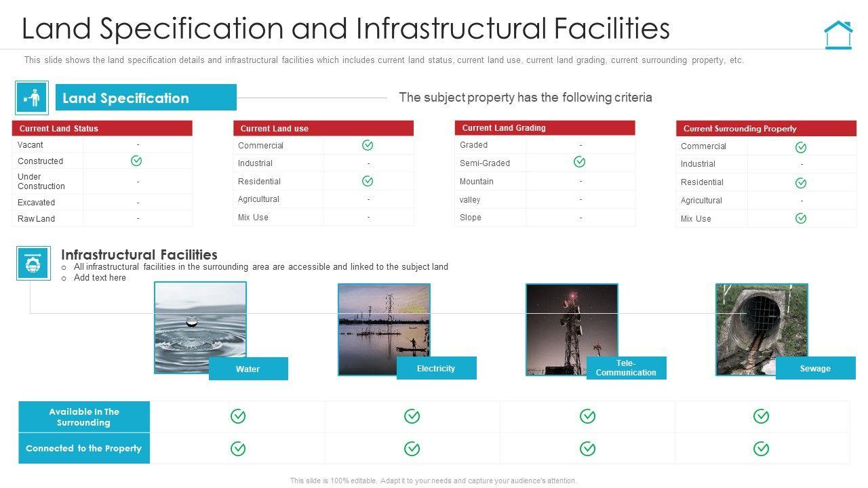
Task: Select the bullet "Add text here"
Action: pos(100,277)
